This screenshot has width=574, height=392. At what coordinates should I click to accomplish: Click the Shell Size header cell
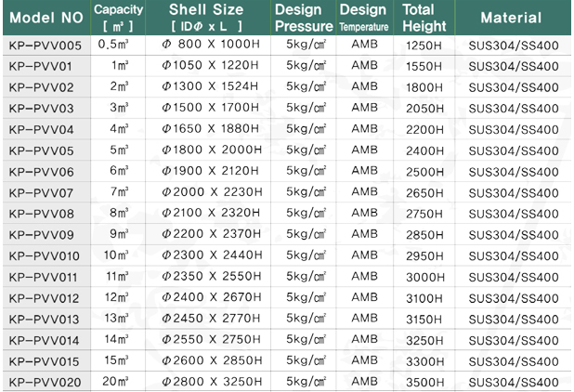[208, 18]
